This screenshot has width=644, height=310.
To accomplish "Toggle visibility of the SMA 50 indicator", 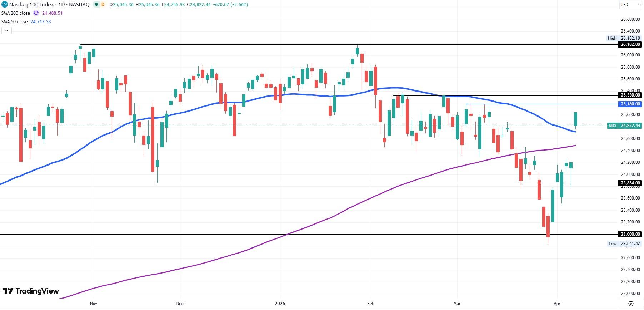I will pos(14,21).
